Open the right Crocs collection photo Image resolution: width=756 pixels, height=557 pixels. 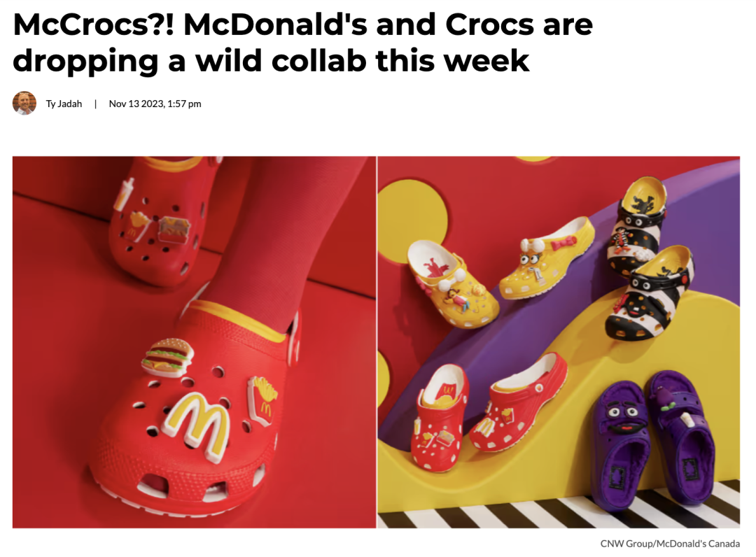click(x=559, y=341)
